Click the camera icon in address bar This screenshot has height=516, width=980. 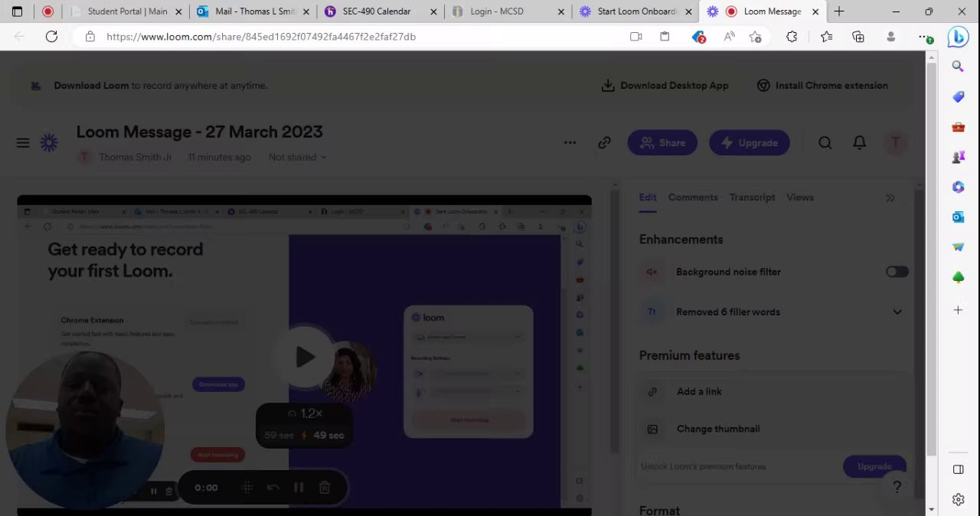coord(635,36)
